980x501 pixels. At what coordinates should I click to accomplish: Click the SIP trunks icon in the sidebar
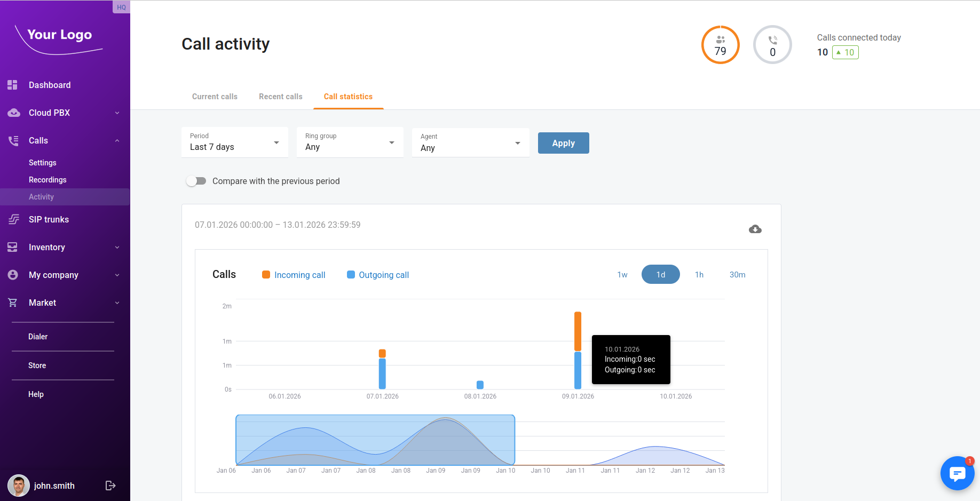[x=13, y=219]
